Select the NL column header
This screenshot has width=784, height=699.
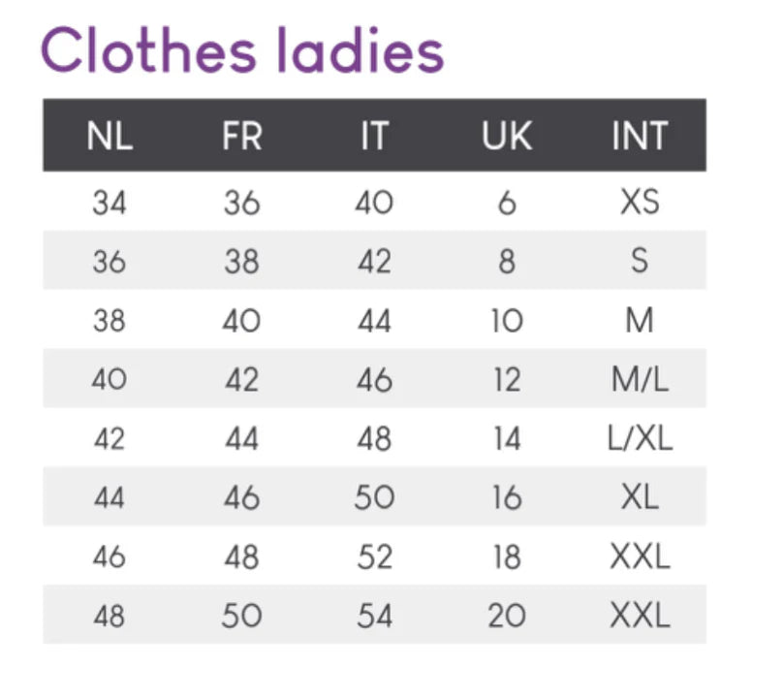pyautogui.click(x=110, y=137)
